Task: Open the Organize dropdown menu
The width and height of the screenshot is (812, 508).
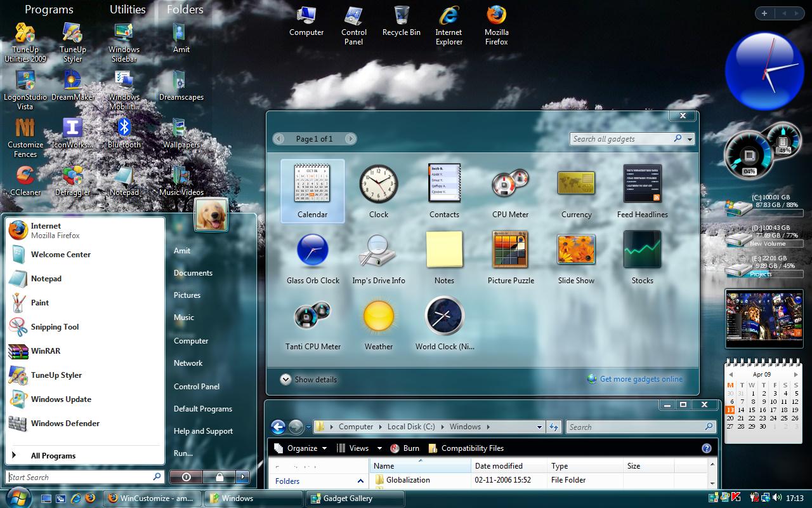Action: 301,448
